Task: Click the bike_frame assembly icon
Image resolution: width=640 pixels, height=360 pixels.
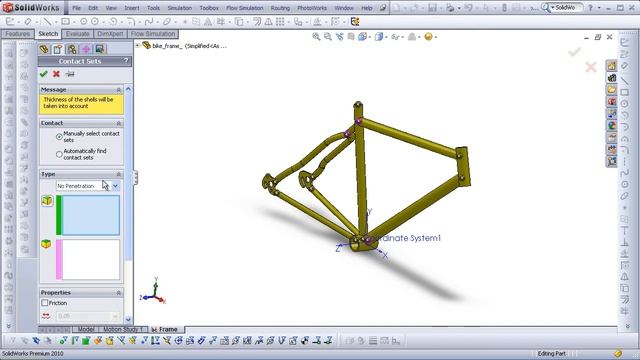Action: click(147, 45)
